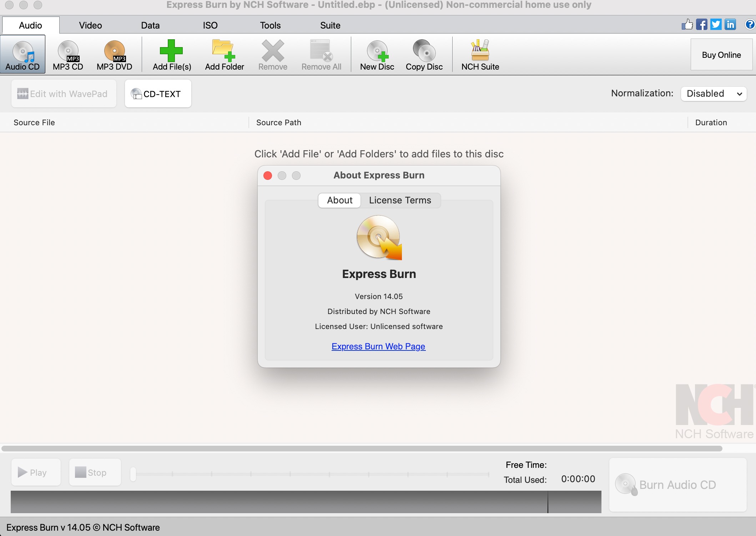Select the About tab in the dialog
This screenshot has width=756, height=536.
[339, 200]
